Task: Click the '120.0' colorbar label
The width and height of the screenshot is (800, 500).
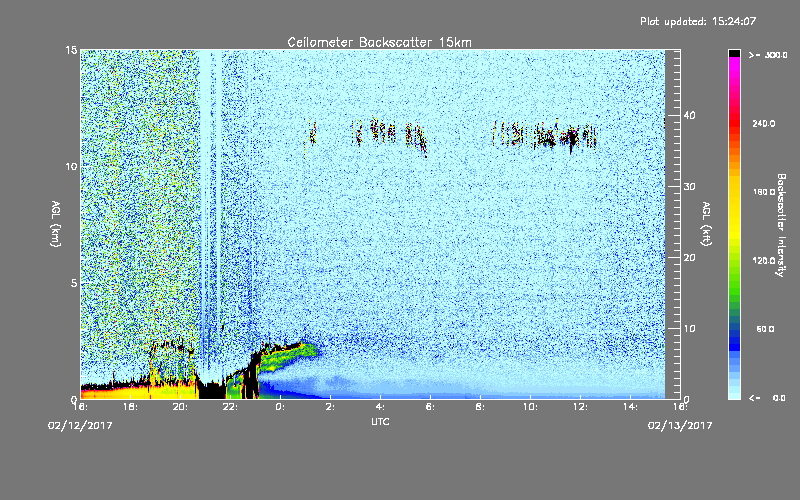Action: [x=764, y=261]
